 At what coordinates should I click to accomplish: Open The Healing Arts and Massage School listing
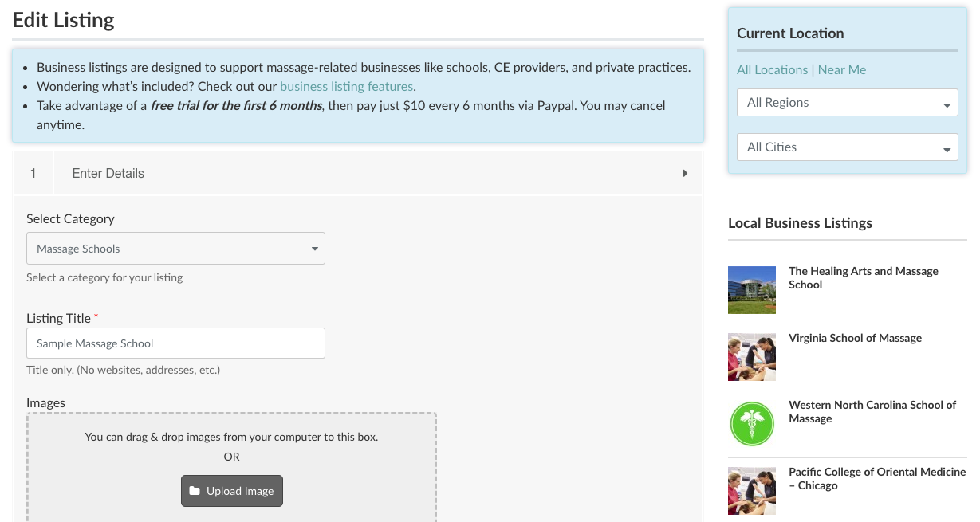[x=863, y=278]
